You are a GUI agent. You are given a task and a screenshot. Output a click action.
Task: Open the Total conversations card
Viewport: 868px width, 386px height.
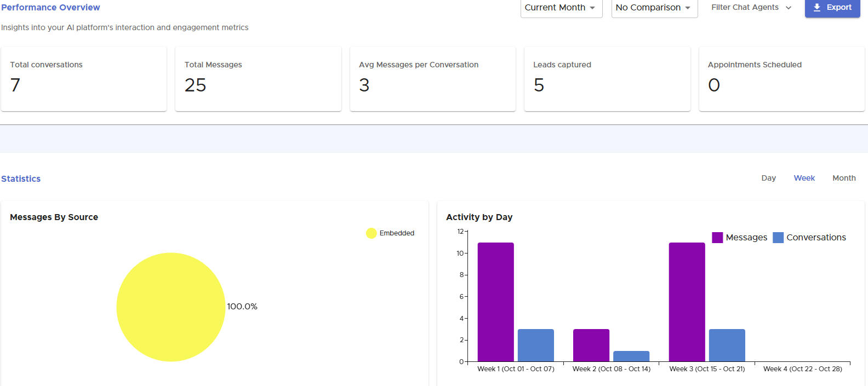pyautogui.click(x=84, y=79)
